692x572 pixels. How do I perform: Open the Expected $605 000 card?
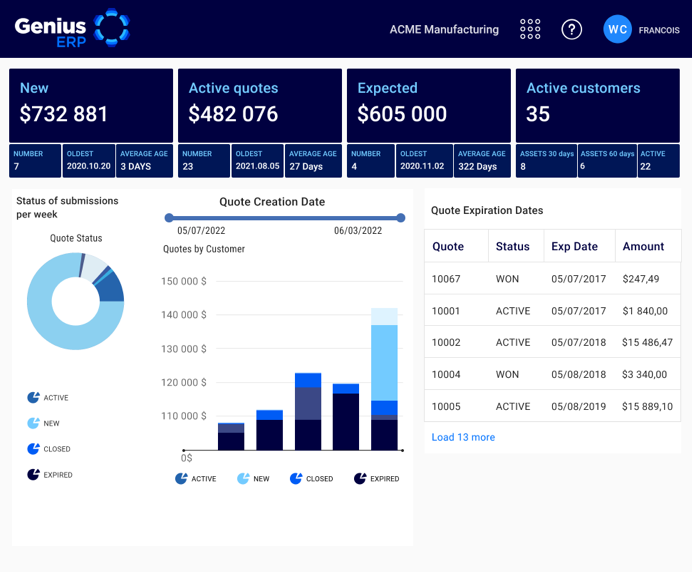point(429,105)
